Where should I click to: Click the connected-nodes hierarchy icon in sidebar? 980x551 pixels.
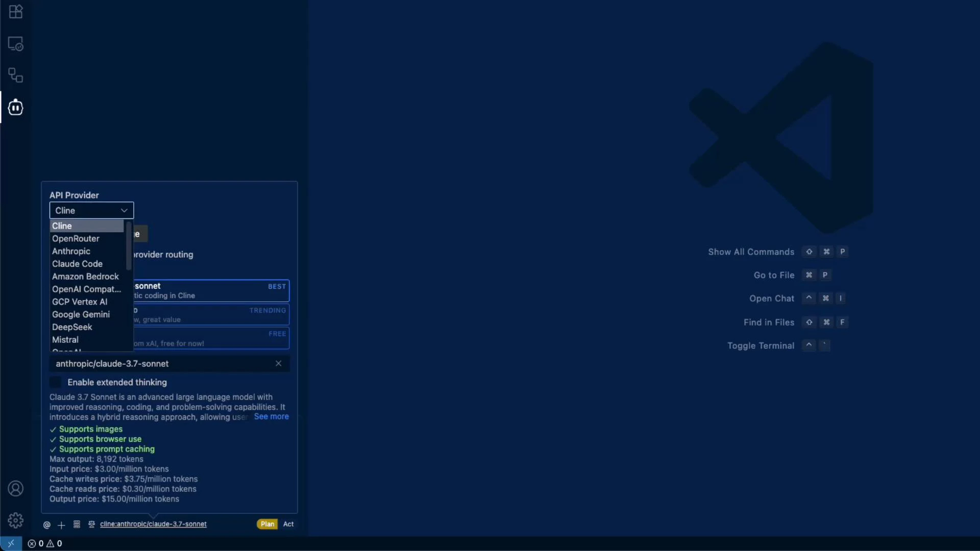coord(15,75)
